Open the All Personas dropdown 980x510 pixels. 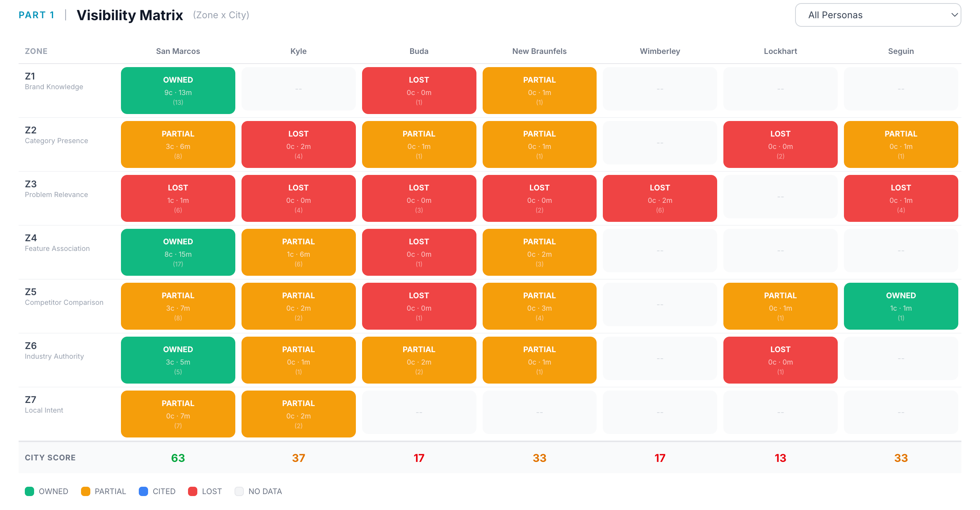pyautogui.click(x=878, y=15)
